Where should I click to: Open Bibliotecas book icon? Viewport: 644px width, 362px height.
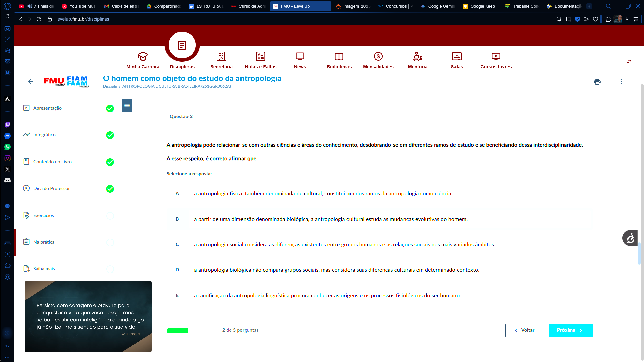339,56
